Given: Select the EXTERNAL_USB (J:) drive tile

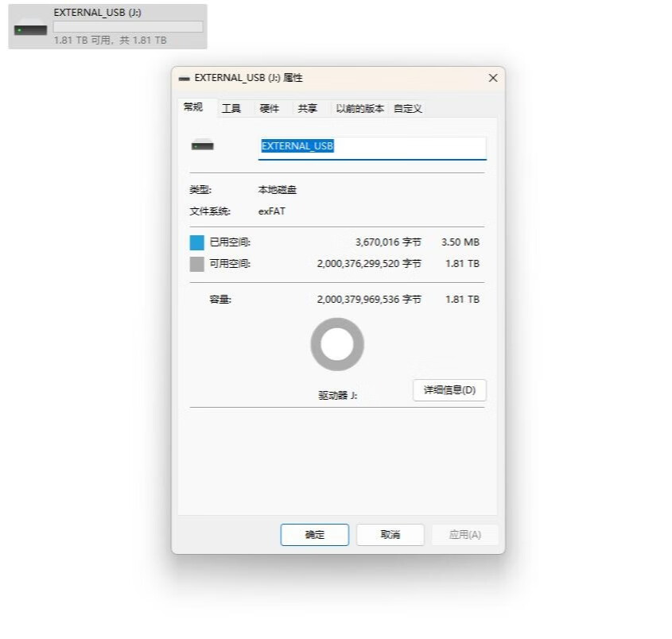Looking at the screenshot, I should pyautogui.click(x=107, y=26).
